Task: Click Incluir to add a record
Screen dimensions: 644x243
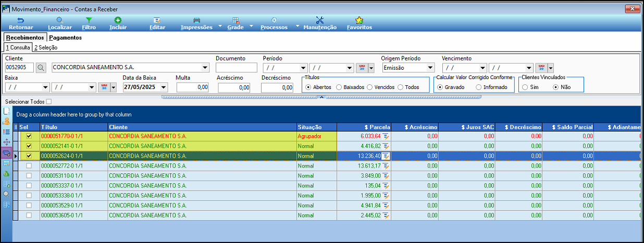Action: tap(118, 23)
